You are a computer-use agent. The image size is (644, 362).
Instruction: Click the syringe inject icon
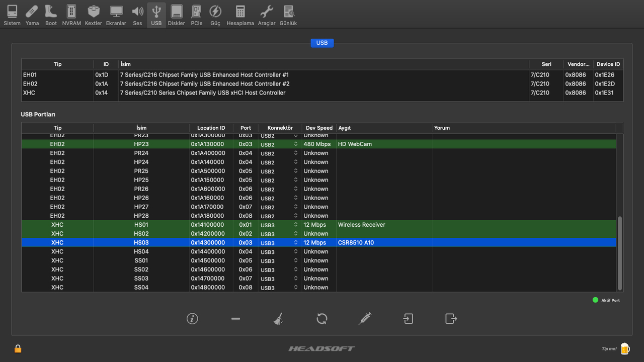[x=365, y=319]
